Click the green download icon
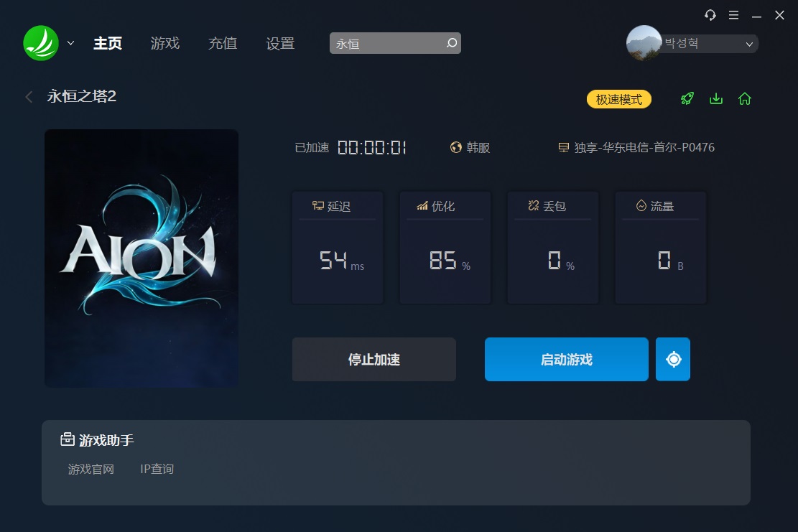This screenshot has height=532, width=798. (x=716, y=98)
